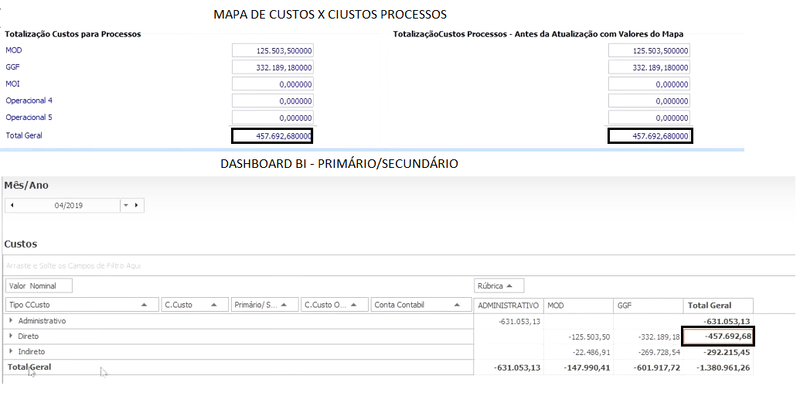Expand the Indireto row

point(11,351)
